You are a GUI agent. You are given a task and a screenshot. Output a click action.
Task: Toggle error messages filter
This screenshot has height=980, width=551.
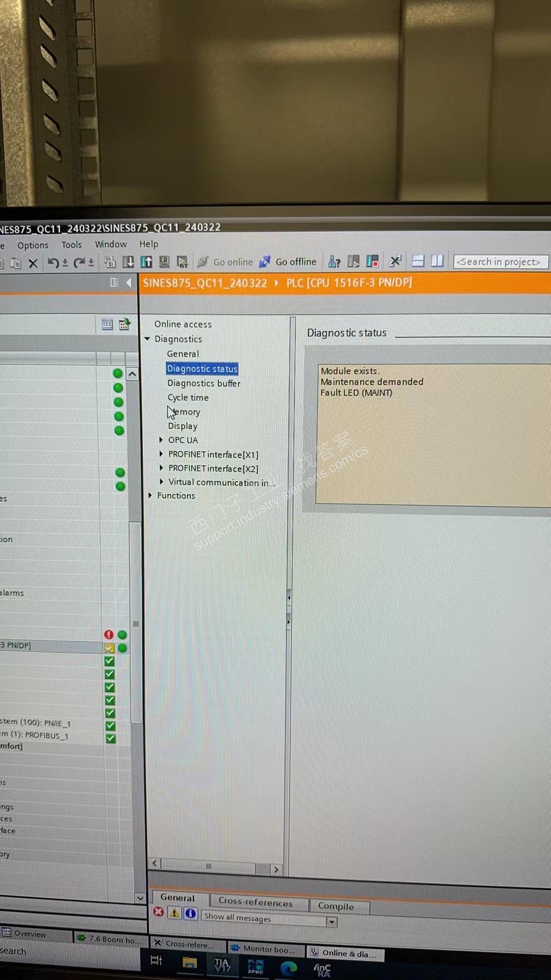159,912
